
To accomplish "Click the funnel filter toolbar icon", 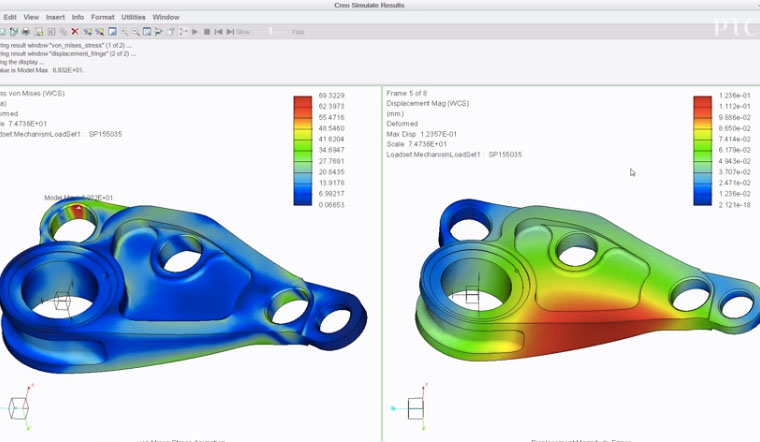I will click(171, 32).
